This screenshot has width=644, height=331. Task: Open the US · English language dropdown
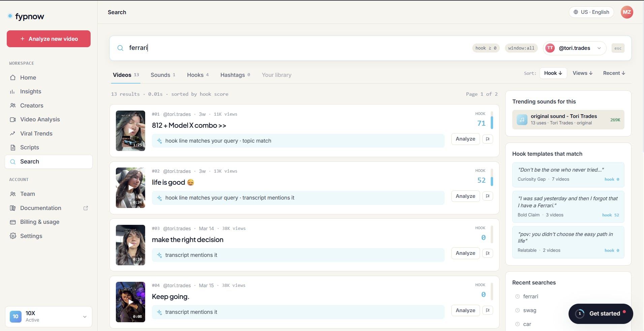[x=591, y=12]
